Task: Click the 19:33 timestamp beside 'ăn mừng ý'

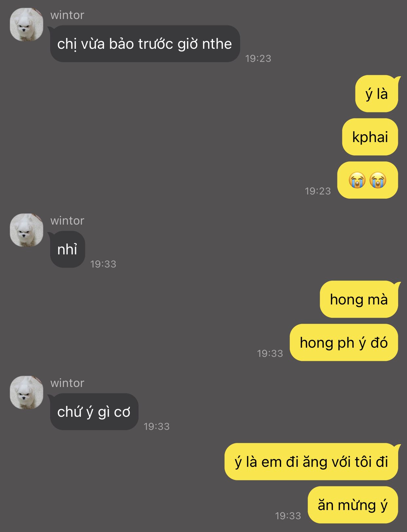Action: pos(288,516)
